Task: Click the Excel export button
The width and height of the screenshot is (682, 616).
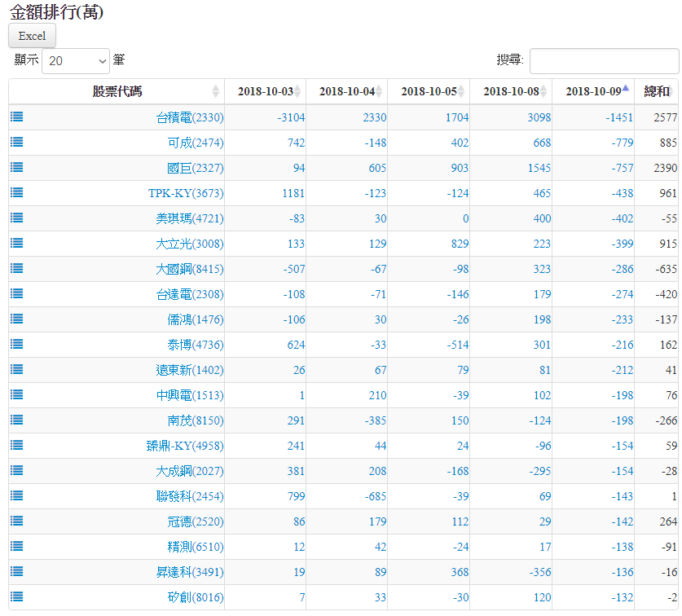Action: [x=32, y=36]
